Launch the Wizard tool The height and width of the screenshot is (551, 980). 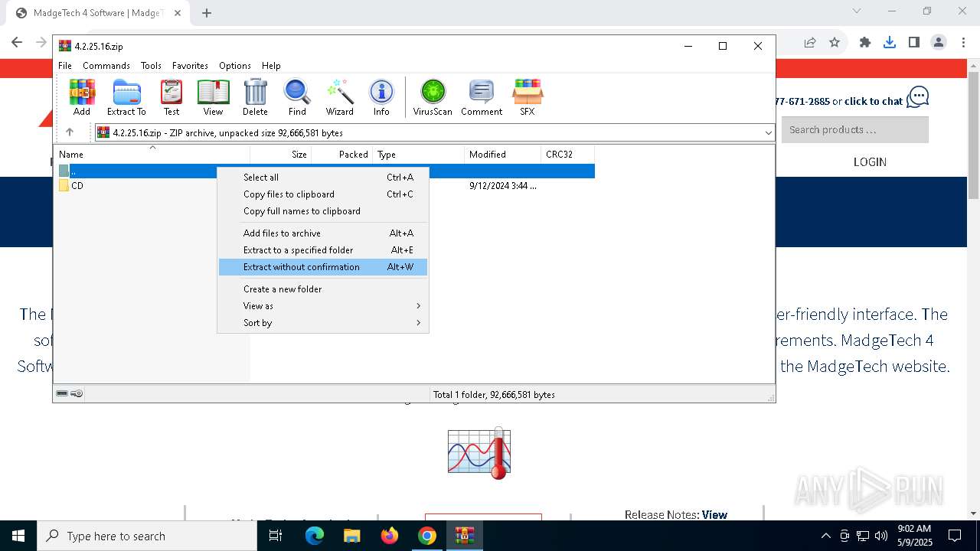coord(339,97)
